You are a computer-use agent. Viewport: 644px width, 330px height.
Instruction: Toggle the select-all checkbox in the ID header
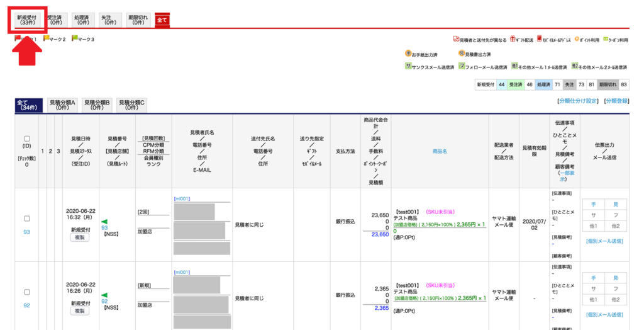coord(27,139)
